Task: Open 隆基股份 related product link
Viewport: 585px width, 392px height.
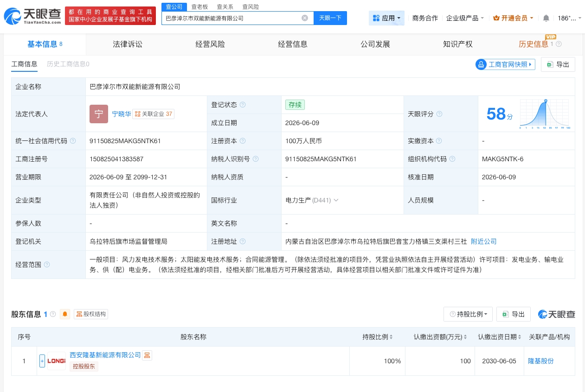Action: pyautogui.click(x=541, y=361)
